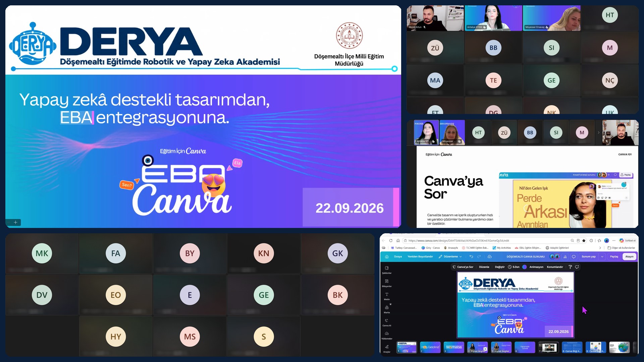
Task: Click Sunum yap present button
Action: click(589, 257)
